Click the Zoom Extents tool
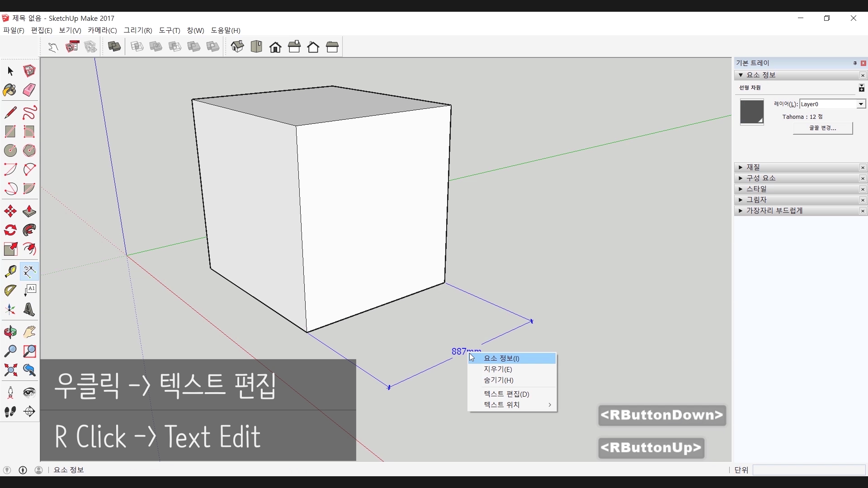The height and width of the screenshot is (488, 868). [10, 371]
